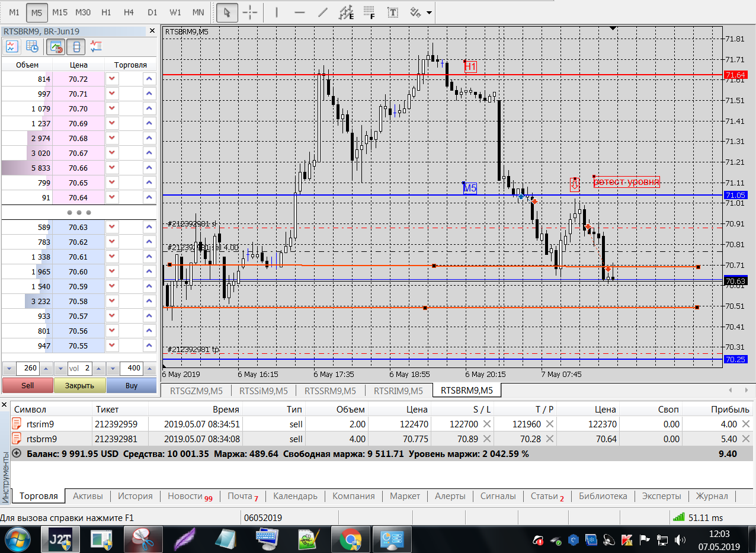Screen dimensions: 756x553
Task: Switch to the RTSSRM9,M5 chart tab
Action: click(x=331, y=391)
